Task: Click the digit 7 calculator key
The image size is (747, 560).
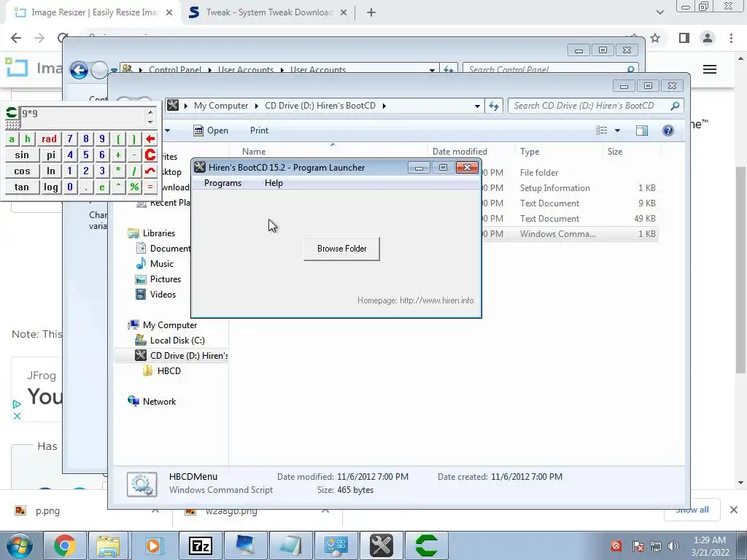Action: coord(70,139)
